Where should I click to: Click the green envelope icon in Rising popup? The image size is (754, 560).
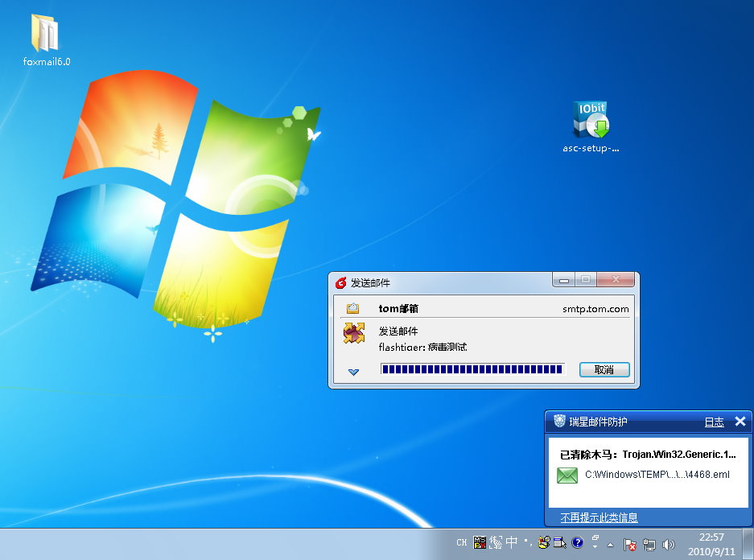click(x=567, y=476)
